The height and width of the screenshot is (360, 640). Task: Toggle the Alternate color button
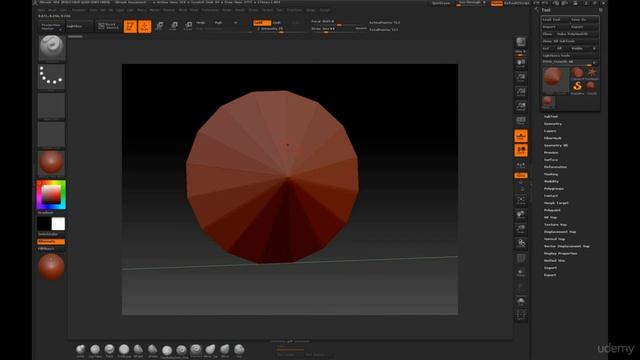[x=51, y=242]
